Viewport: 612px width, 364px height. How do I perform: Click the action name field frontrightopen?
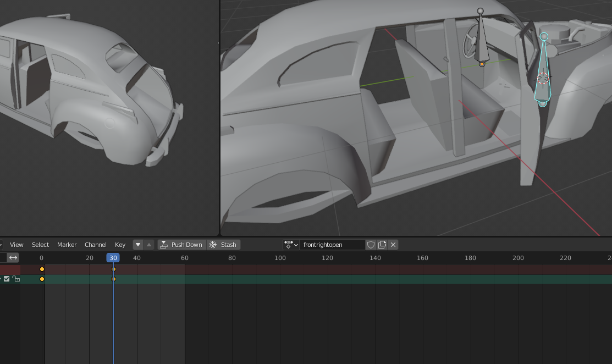pyautogui.click(x=332, y=245)
